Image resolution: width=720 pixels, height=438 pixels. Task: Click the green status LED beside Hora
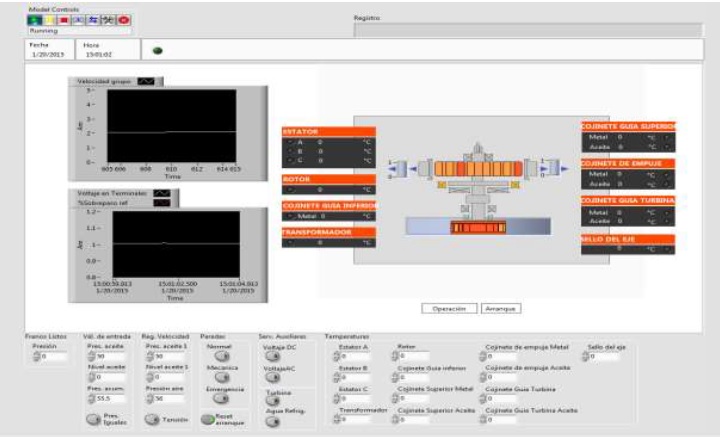click(x=157, y=52)
